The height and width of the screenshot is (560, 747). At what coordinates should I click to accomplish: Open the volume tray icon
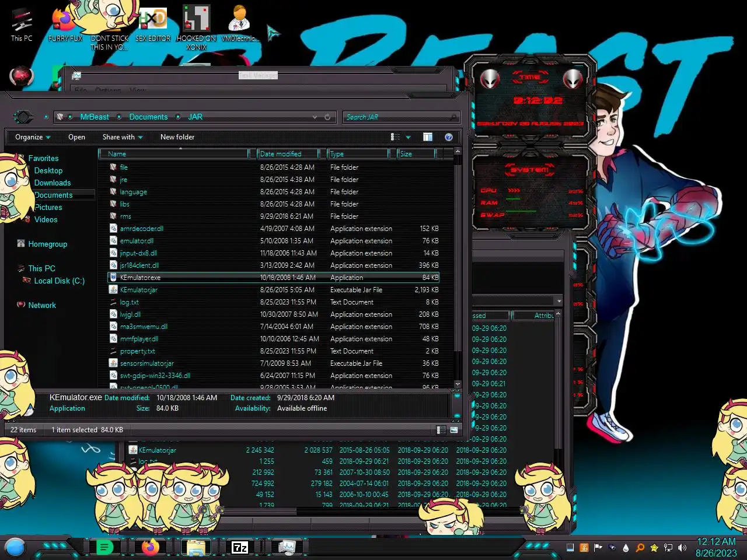[x=682, y=548]
